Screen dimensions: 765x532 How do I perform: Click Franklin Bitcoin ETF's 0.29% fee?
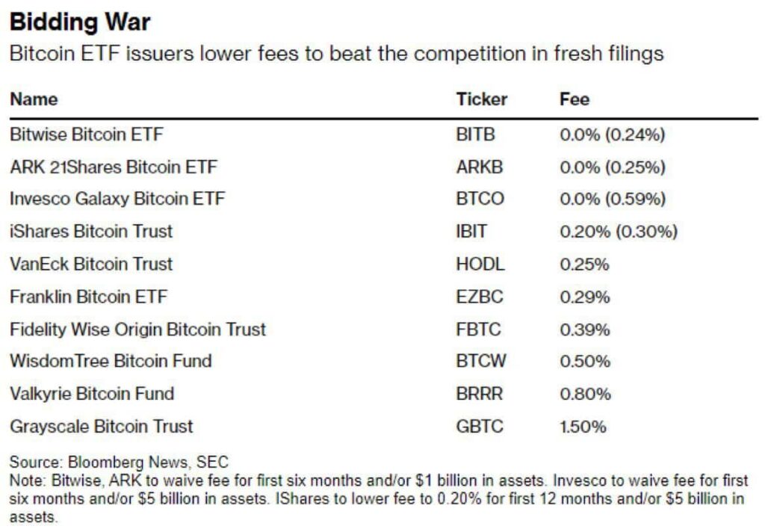(584, 297)
